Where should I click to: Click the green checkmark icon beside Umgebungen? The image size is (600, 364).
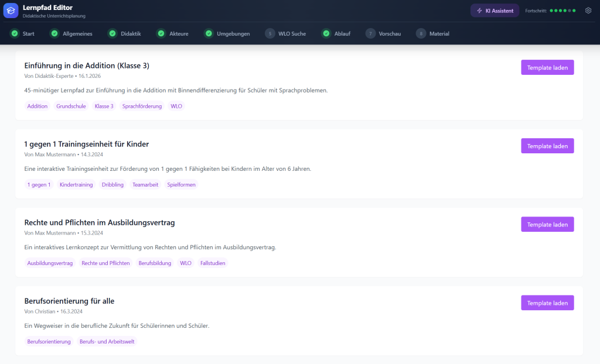[209, 33]
